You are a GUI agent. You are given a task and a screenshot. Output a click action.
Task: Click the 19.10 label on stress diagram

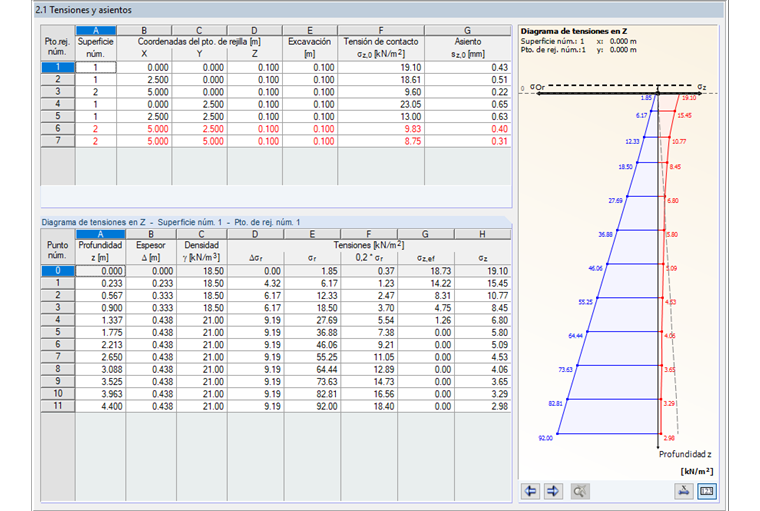click(x=689, y=97)
